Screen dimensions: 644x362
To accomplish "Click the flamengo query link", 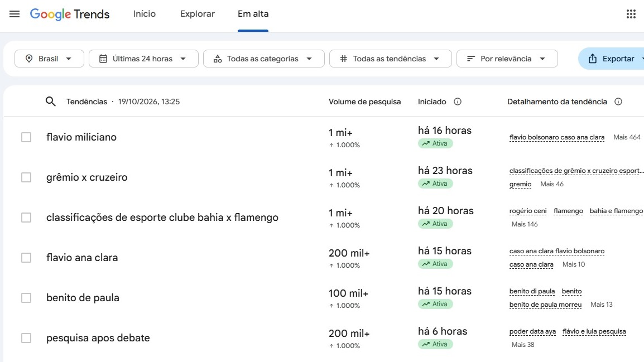I will coord(568,211).
